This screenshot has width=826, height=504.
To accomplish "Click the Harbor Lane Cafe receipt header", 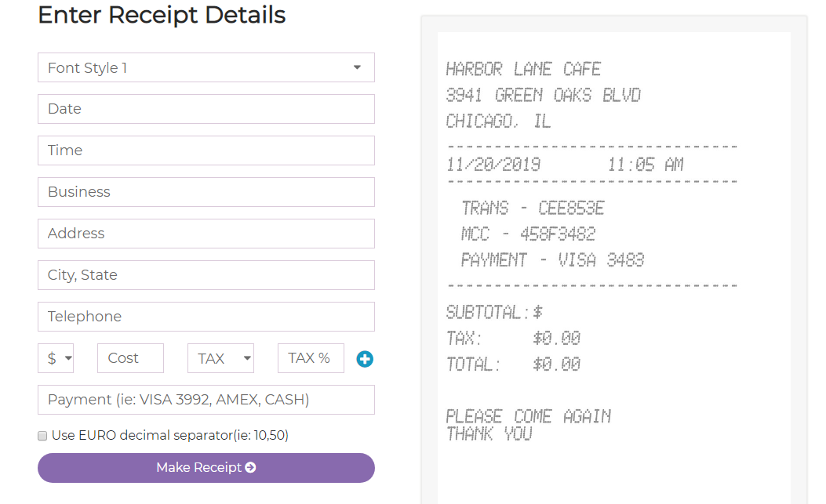I will click(x=524, y=69).
